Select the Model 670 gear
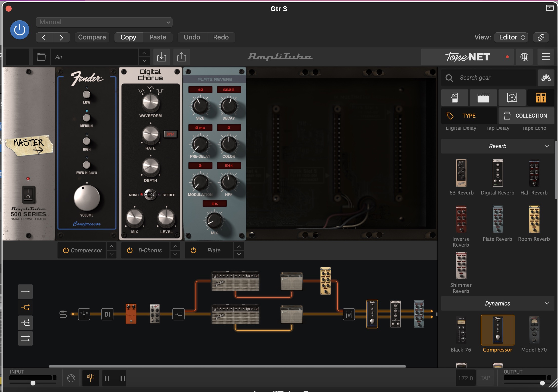The height and width of the screenshot is (392, 558). tap(534, 334)
